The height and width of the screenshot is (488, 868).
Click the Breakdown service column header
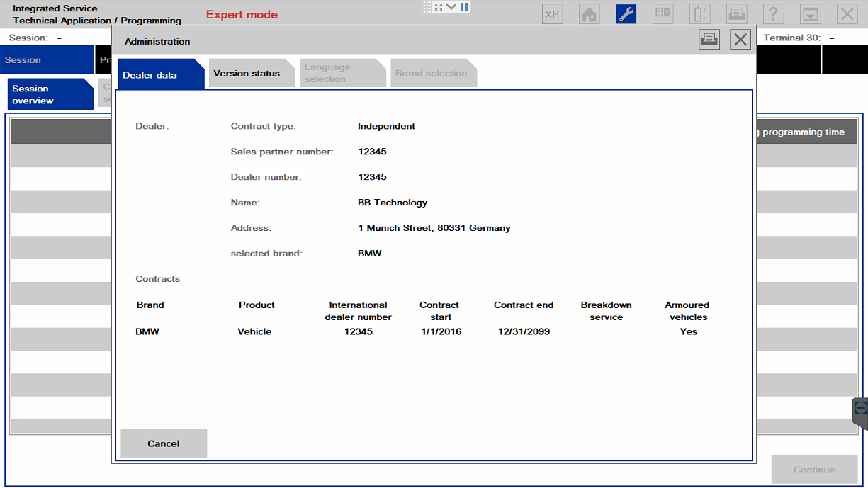pyautogui.click(x=606, y=311)
